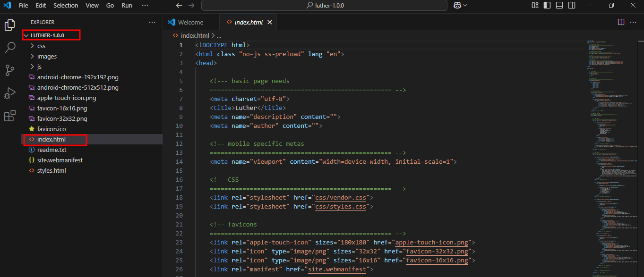Open Explorer Views and More Actions ellipsis

point(152,22)
